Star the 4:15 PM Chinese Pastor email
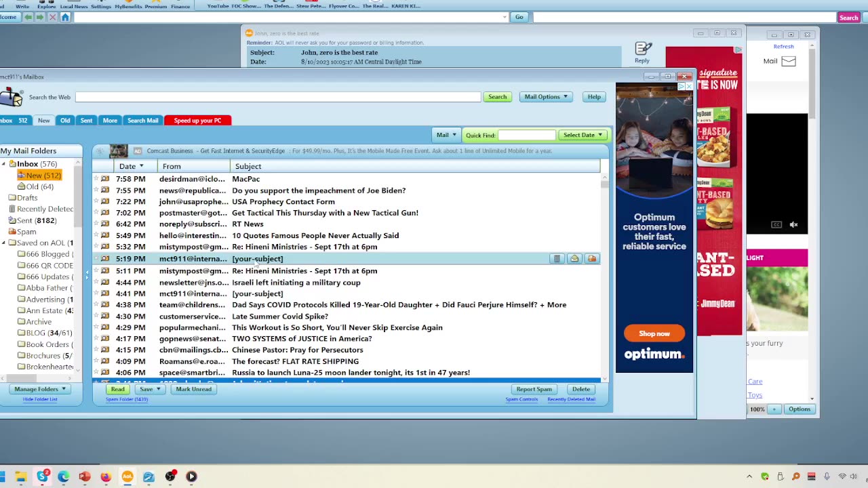This screenshot has height=488, width=868. (96, 350)
